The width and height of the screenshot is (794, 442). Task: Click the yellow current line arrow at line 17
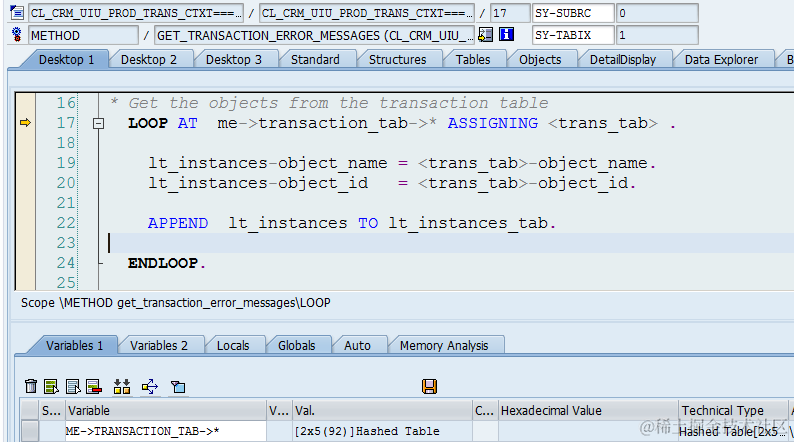[25, 123]
